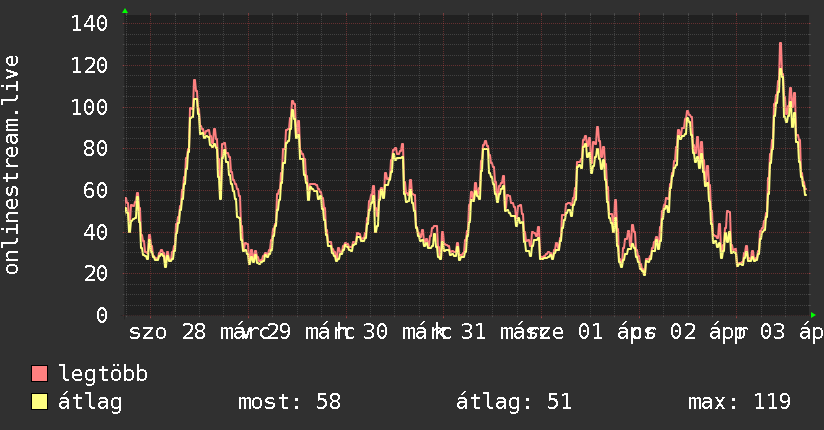This screenshot has height=430, width=824.
Task: Click the 40 y-axis label
Action: click(x=96, y=232)
